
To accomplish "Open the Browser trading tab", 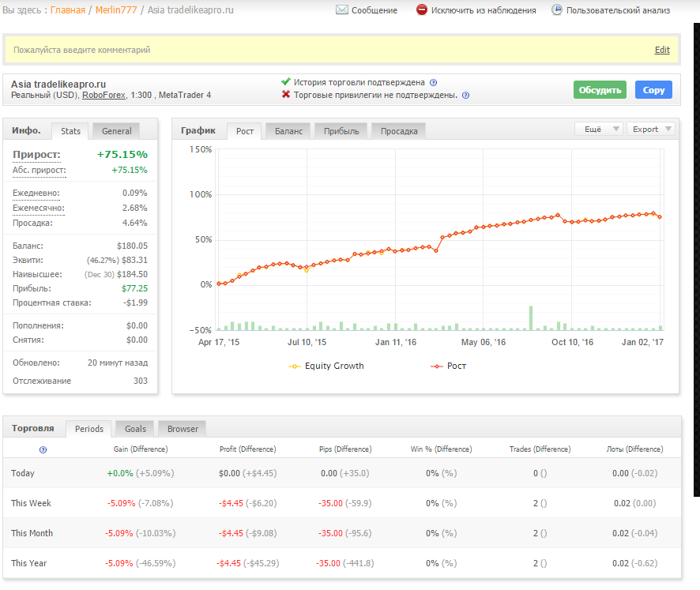I will click(x=183, y=429).
